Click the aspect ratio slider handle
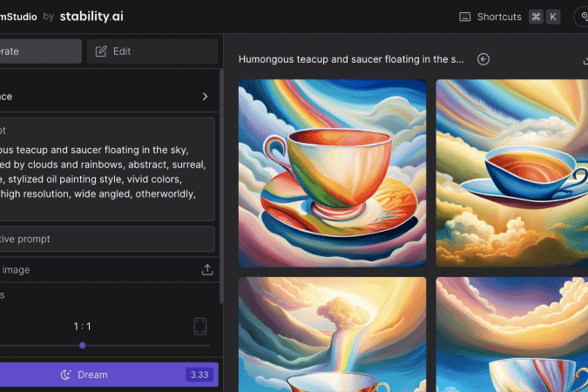This screenshot has height=392, width=588. (x=83, y=346)
